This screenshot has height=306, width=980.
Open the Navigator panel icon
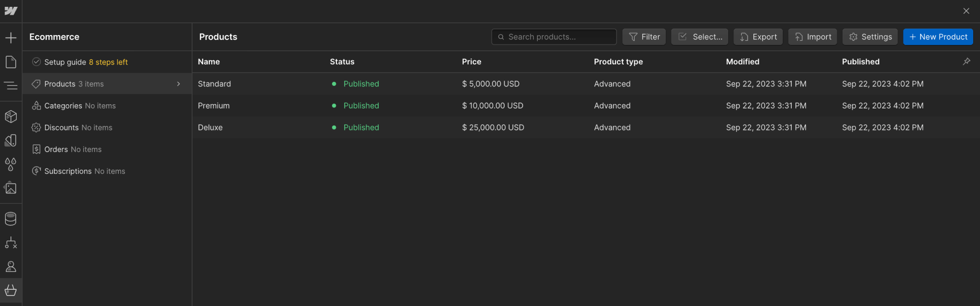coord(11,86)
